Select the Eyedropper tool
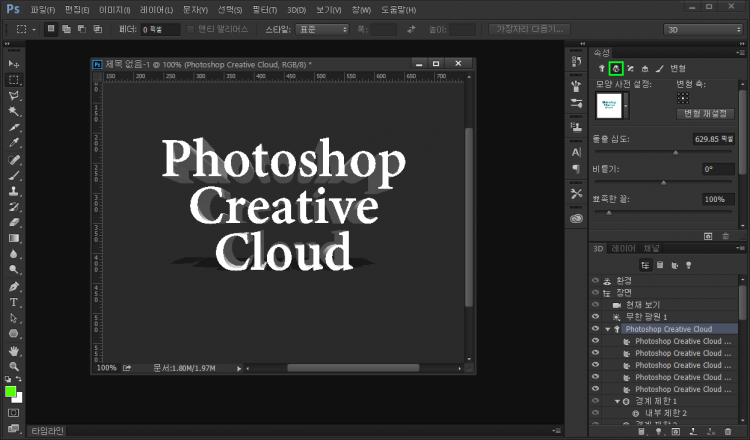 point(14,143)
